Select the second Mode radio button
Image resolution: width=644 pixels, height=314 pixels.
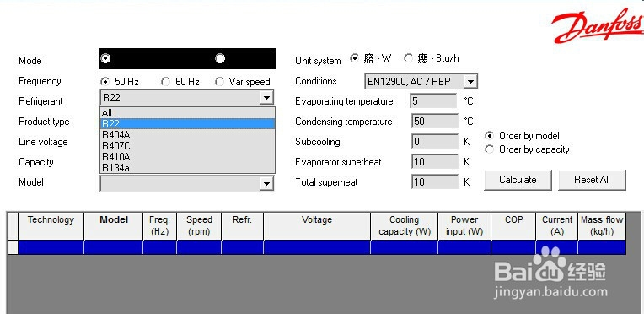pyautogui.click(x=220, y=58)
